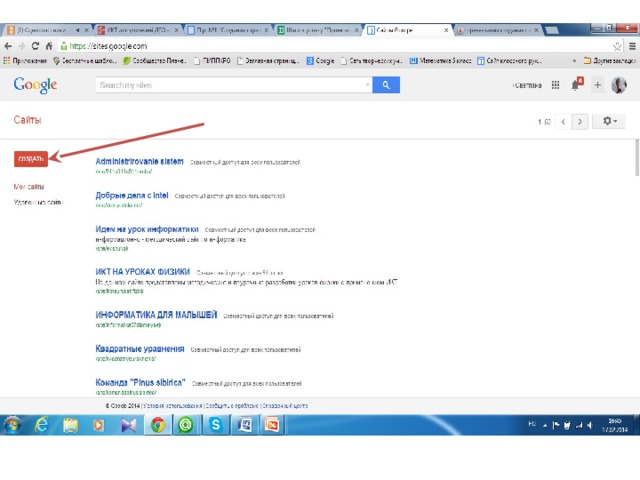Open the Windows Start button
Screen dimensions: 640x480
point(12,425)
